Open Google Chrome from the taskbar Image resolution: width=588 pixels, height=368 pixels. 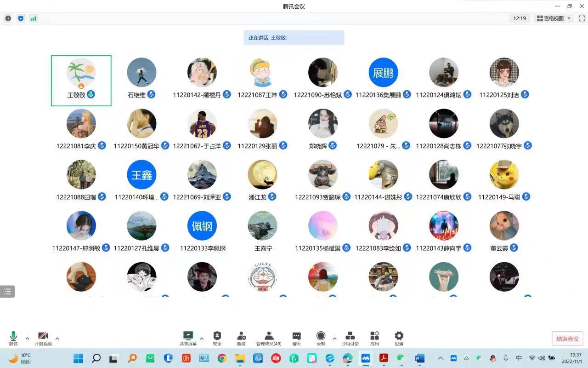coord(222,358)
